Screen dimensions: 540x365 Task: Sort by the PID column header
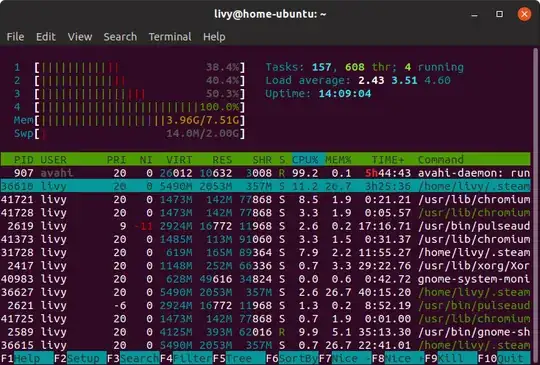(23, 159)
